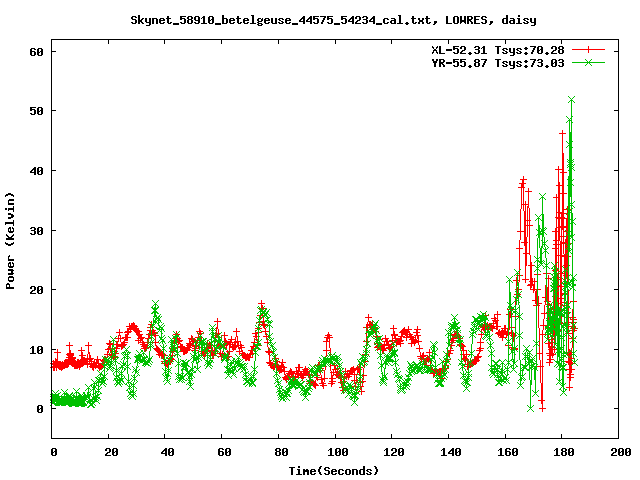Click x-axis tick label 80
The image size is (640, 480).
[x=281, y=452]
